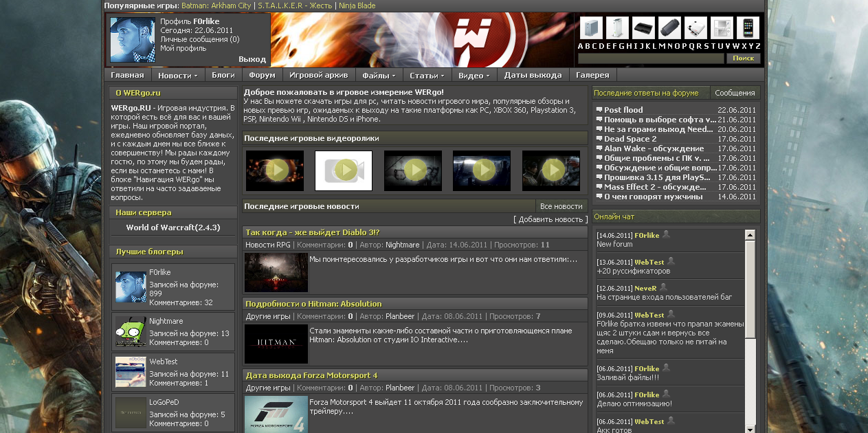Choose the PSP handheld platform icon
This screenshot has height=433, width=868.
tap(669, 28)
